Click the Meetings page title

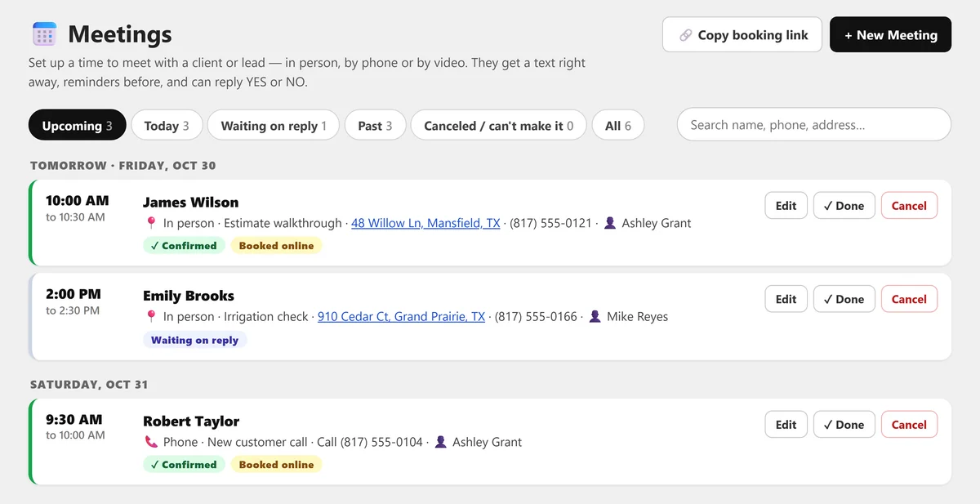click(120, 34)
